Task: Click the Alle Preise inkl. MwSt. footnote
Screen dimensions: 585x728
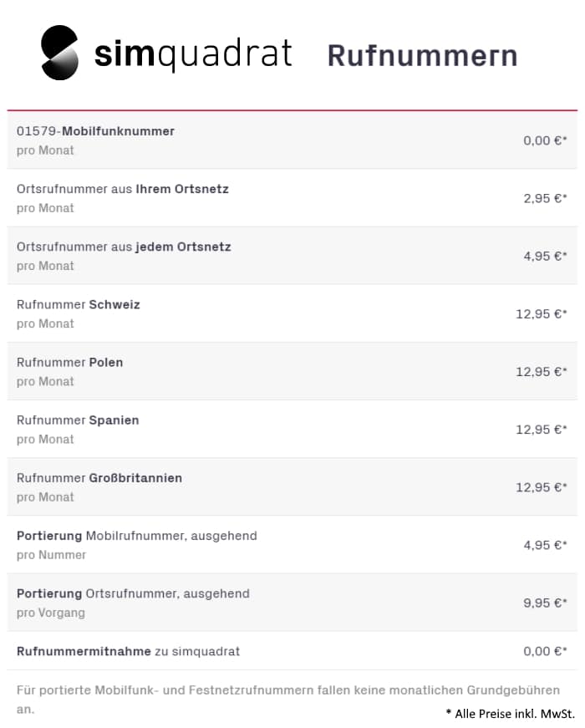Action: click(x=511, y=713)
